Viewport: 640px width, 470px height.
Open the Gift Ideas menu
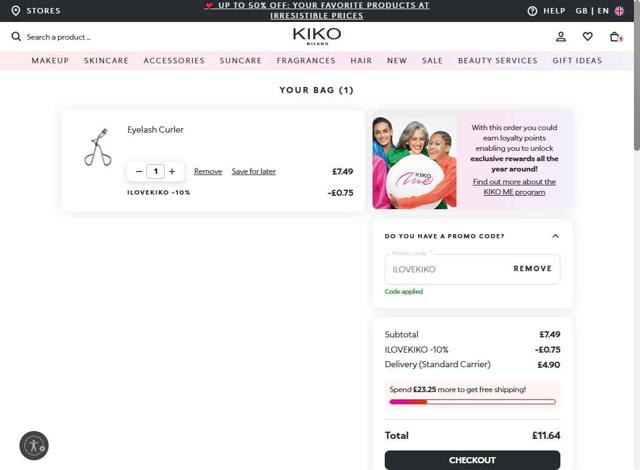click(x=577, y=60)
